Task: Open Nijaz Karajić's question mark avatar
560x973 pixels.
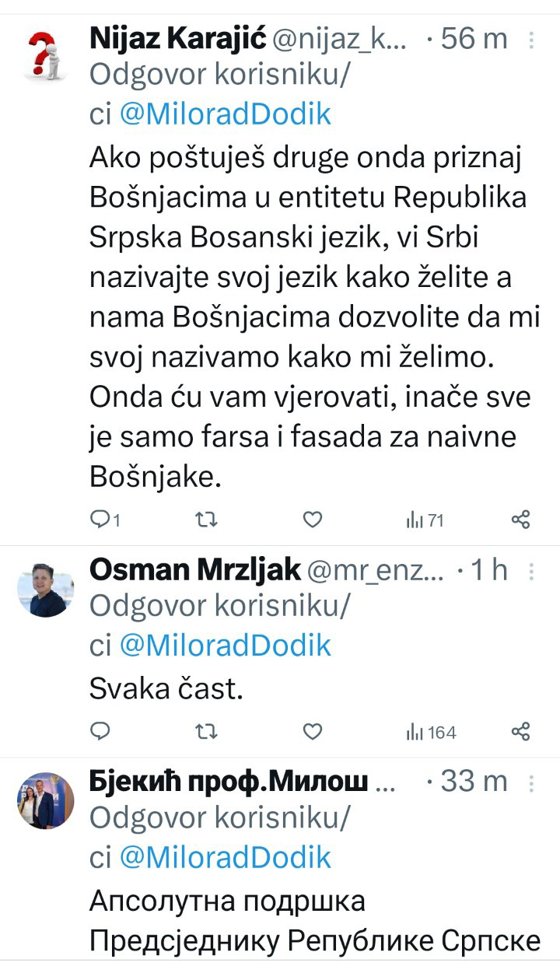Action: point(45,56)
